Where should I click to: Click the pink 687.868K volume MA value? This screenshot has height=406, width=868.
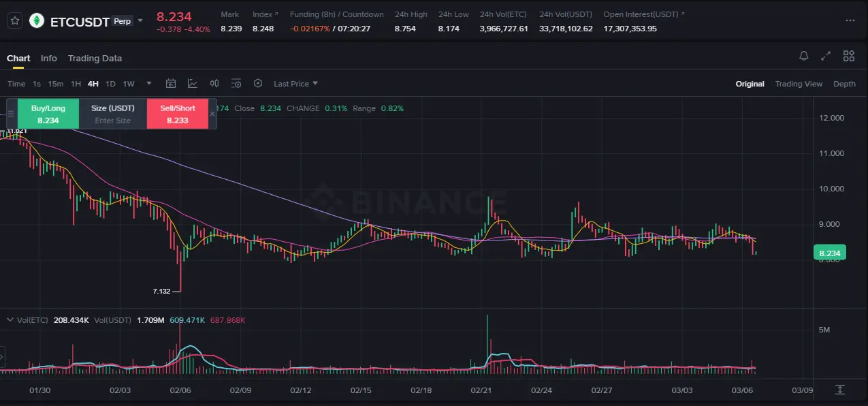(227, 319)
